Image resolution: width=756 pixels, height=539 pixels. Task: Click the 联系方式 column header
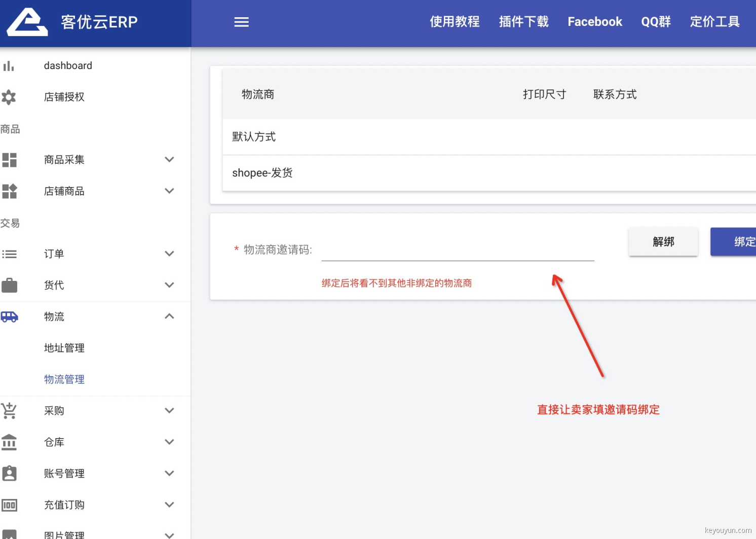[615, 94]
